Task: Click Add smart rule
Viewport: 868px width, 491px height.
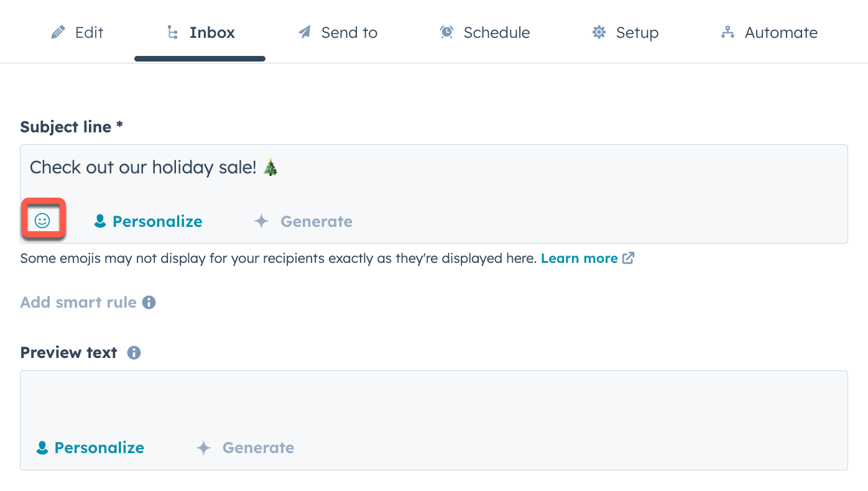Action: pos(78,302)
